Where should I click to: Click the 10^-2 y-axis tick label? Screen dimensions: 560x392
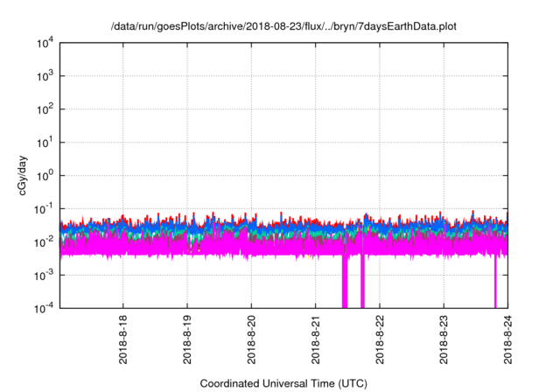tap(44, 242)
